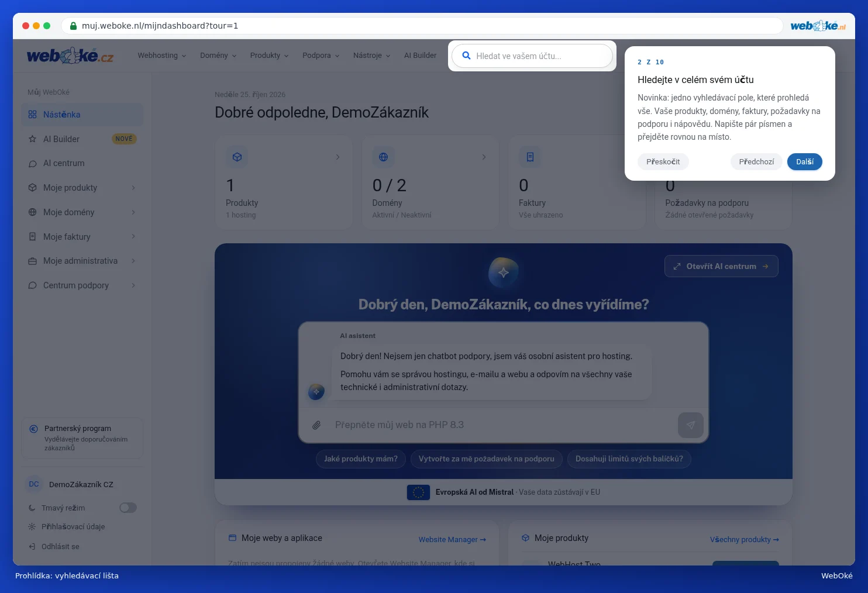Click the Partnerský program euro icon
Screen dimensions: 868x593
[x=34, y=429]
